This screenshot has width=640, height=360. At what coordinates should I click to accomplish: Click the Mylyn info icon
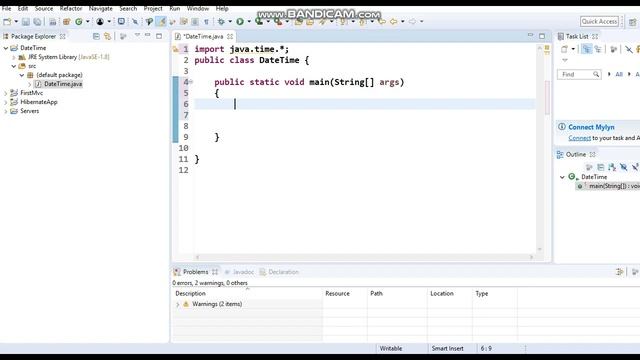click(x=562, y=127)
